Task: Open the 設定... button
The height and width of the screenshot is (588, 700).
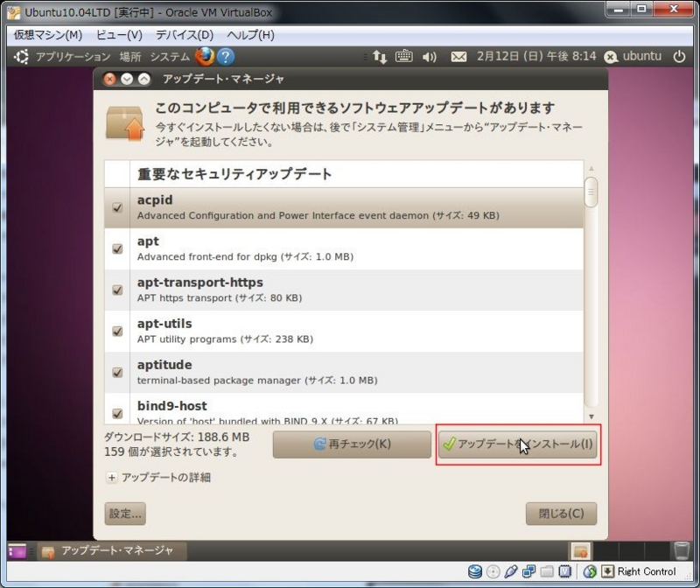Action: tap(125, 514)
